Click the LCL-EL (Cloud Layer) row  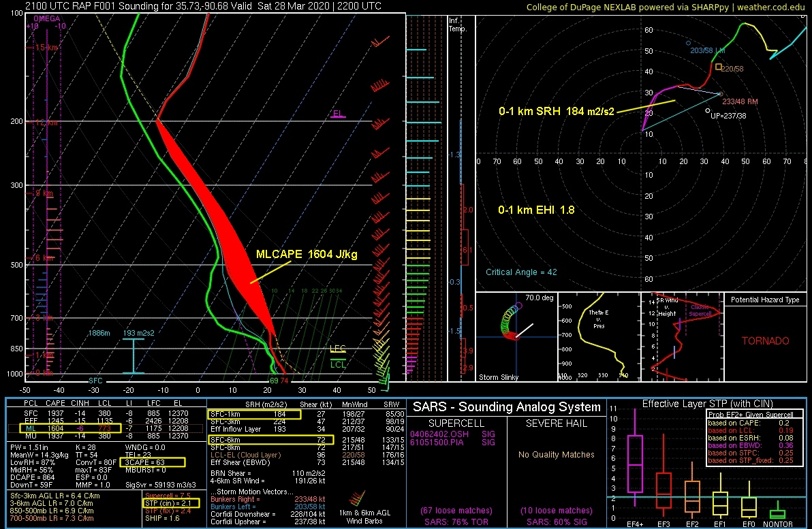pos(307,455)
